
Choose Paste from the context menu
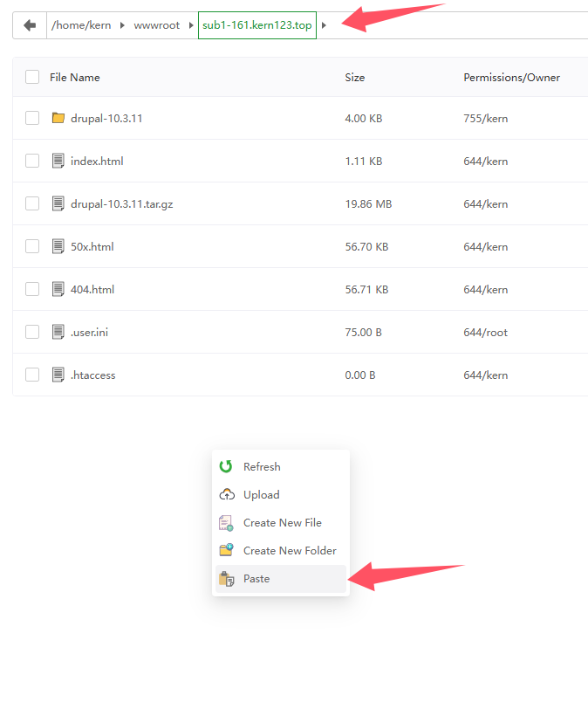click(x=256, y=579)
